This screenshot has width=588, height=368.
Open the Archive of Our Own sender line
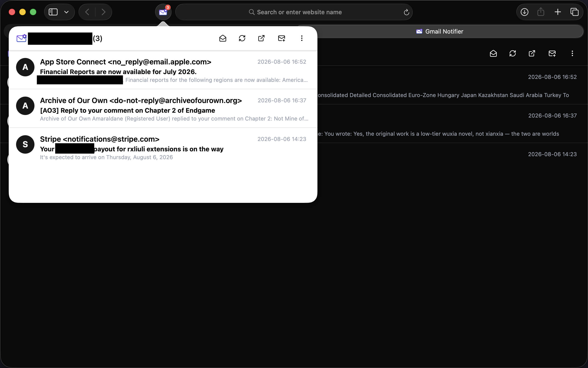(141, 101)
